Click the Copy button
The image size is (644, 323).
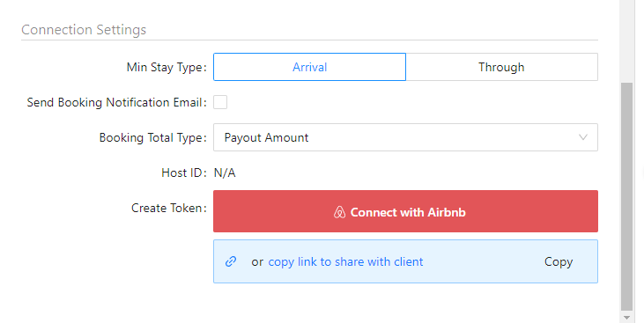[x=559, y=262]
